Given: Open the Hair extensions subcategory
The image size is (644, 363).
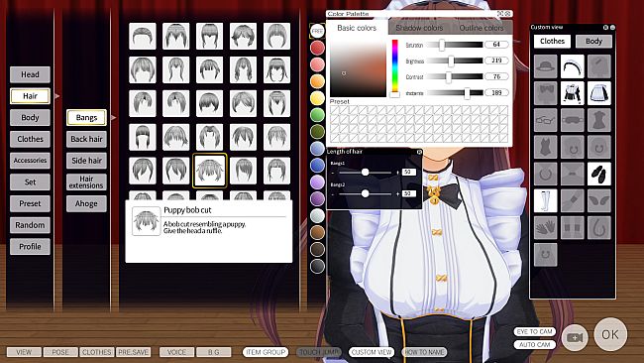Looking at the screenshot, I should [x=86, y=182].
